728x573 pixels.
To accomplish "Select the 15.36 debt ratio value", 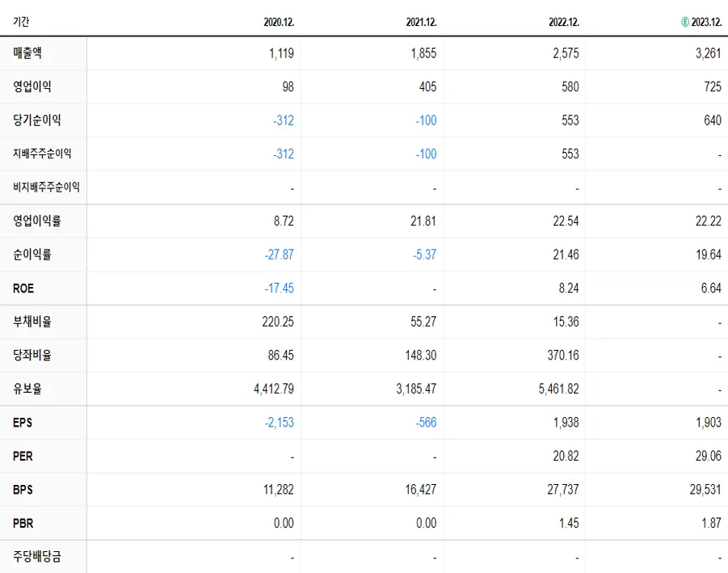I will click(566, 322).
